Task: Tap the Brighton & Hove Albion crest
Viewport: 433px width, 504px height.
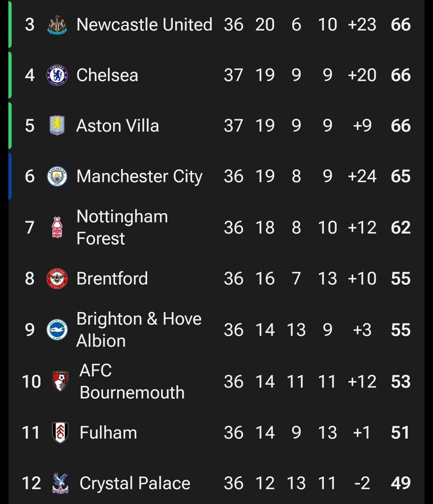Action: coord(57,329)
